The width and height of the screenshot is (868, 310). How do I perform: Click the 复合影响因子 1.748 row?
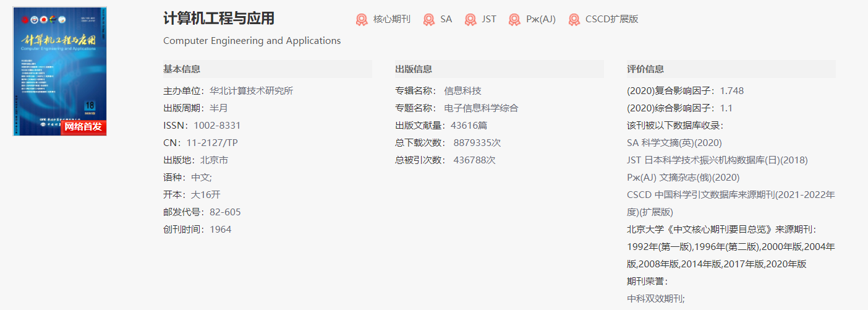[x=686, y=91]
